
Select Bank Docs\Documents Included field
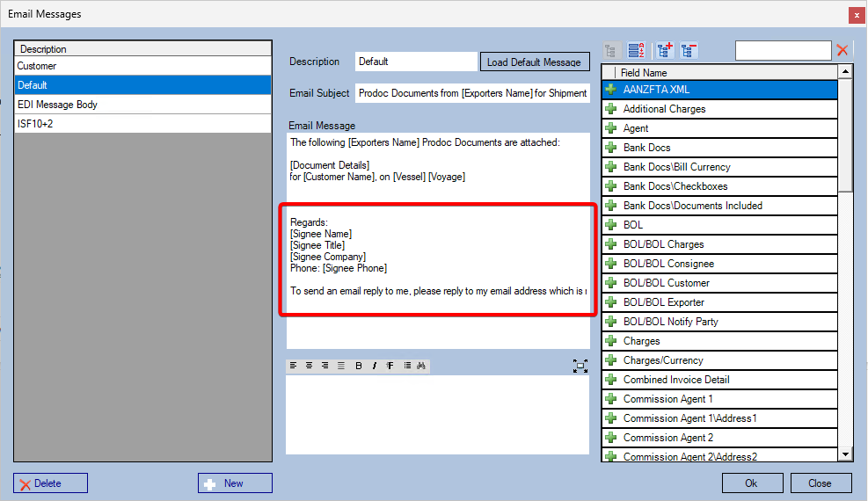[x=719, y=206]
